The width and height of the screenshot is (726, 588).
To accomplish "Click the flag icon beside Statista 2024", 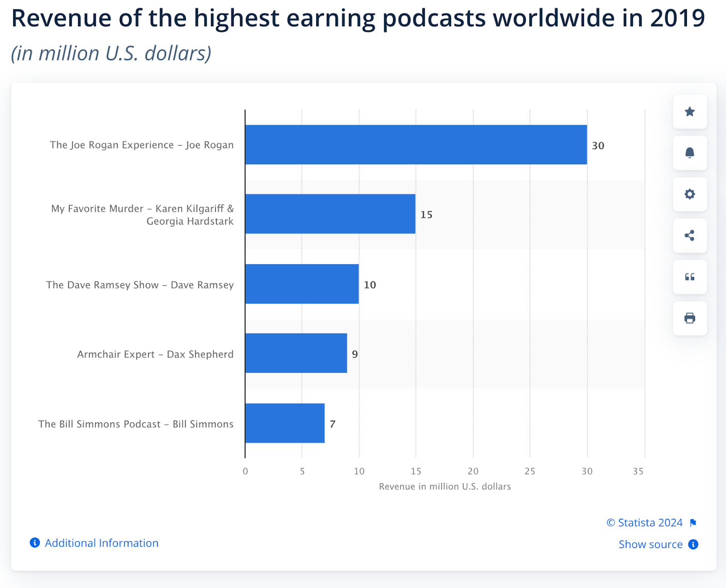I will pos(693,522).
